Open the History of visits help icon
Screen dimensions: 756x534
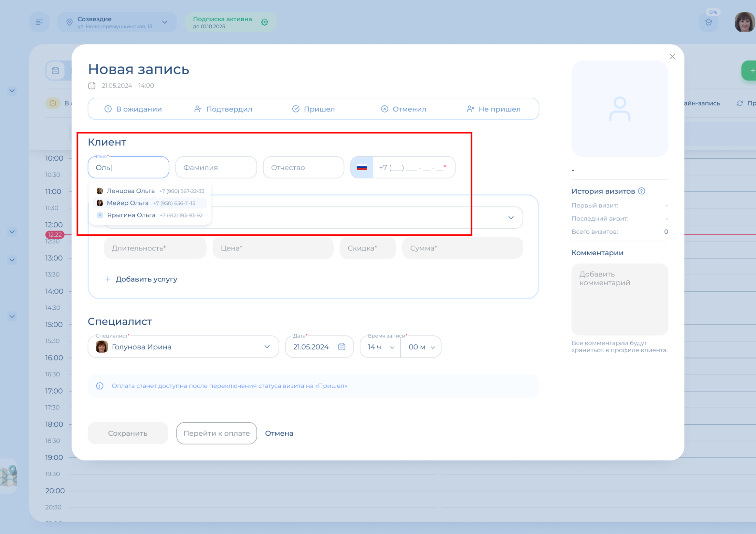(x=642, y=191)
